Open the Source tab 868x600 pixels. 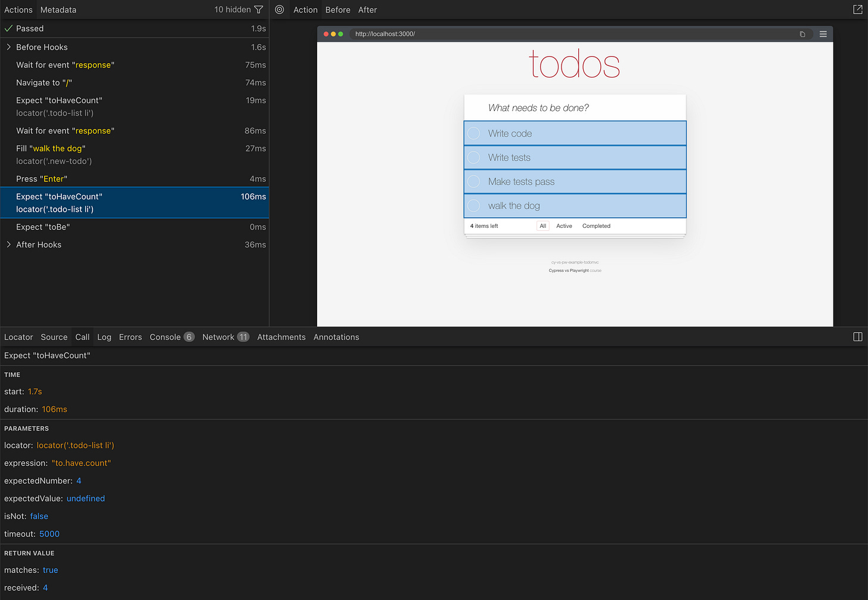(54, 337)
